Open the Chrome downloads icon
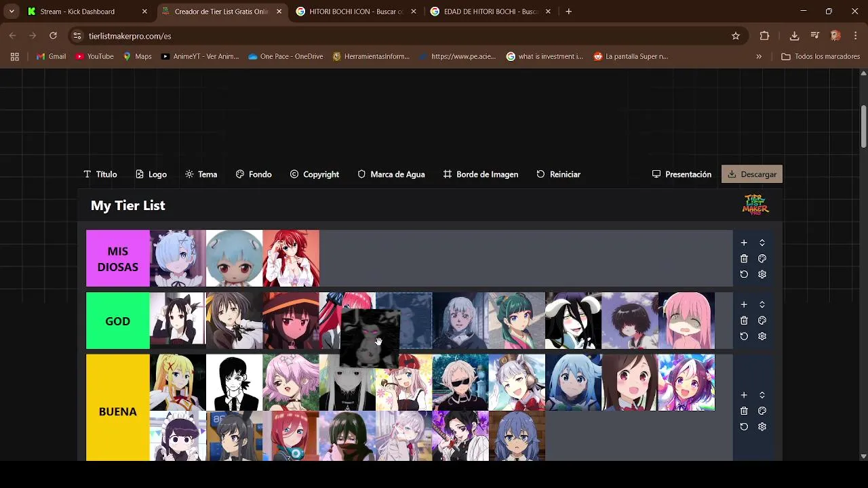Viewport: 868px width, 488px height. pyautogui.click(x=795, y=36)
